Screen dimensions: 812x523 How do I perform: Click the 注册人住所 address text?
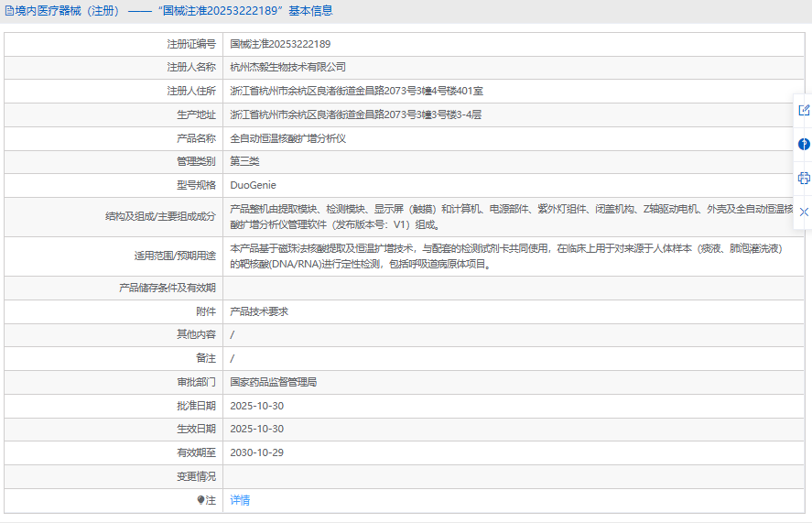(356, 91)
